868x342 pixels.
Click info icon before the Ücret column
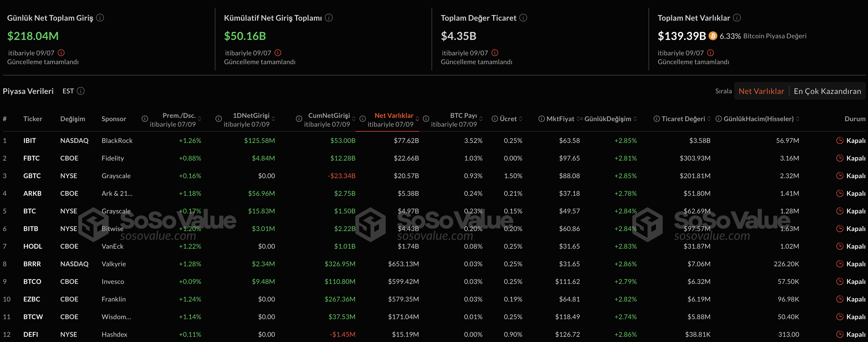click(495, 119)
